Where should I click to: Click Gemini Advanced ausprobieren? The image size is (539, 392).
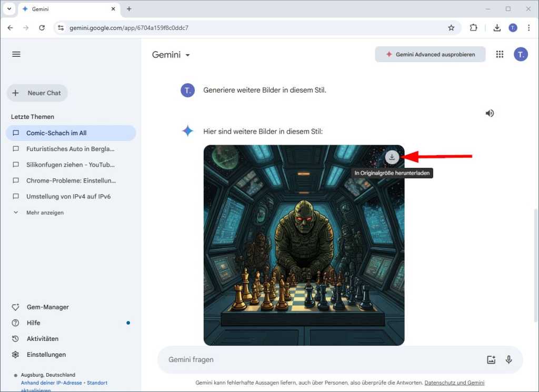pyautogui.click(x=430, y=54)
